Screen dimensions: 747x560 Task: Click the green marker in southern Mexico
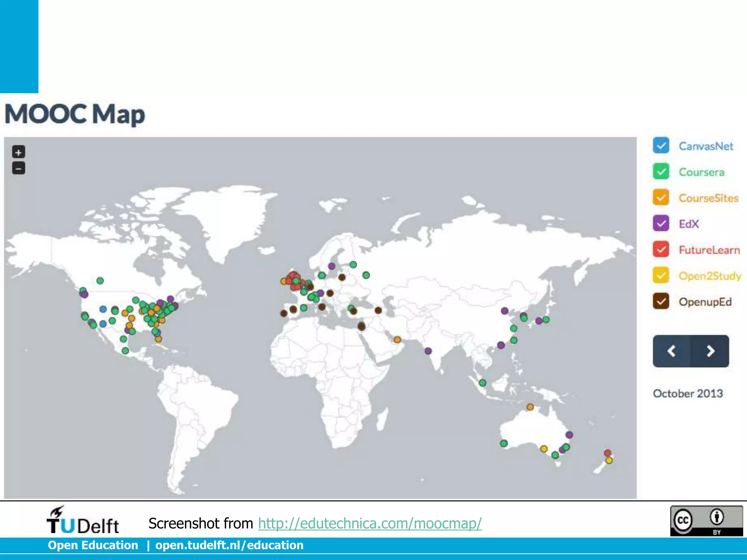click(125, 351)
